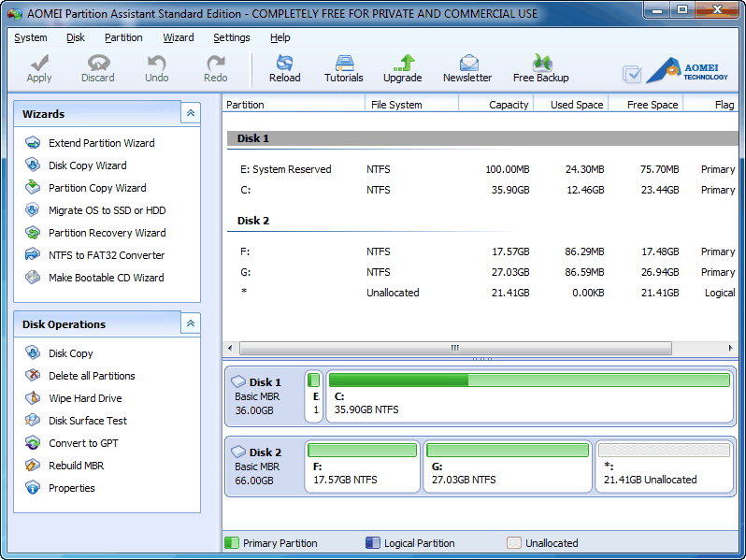The width and height of the screenshot is (746, 560).
Task: Click the Make Bootable CD Wizard icon
Action: click(x=33, y=277)
